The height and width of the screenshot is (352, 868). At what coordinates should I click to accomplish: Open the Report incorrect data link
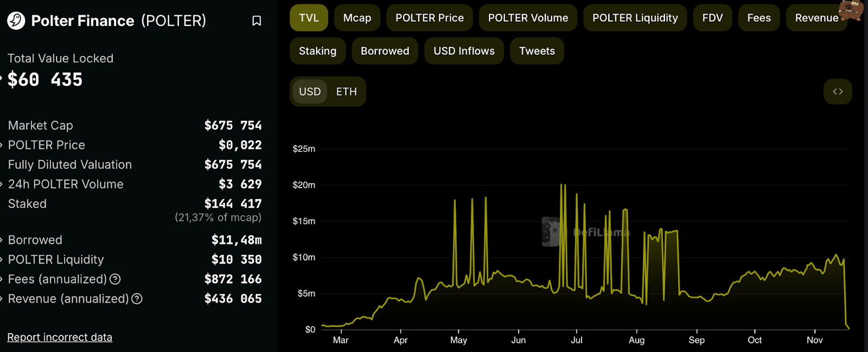tap(60, 337)
